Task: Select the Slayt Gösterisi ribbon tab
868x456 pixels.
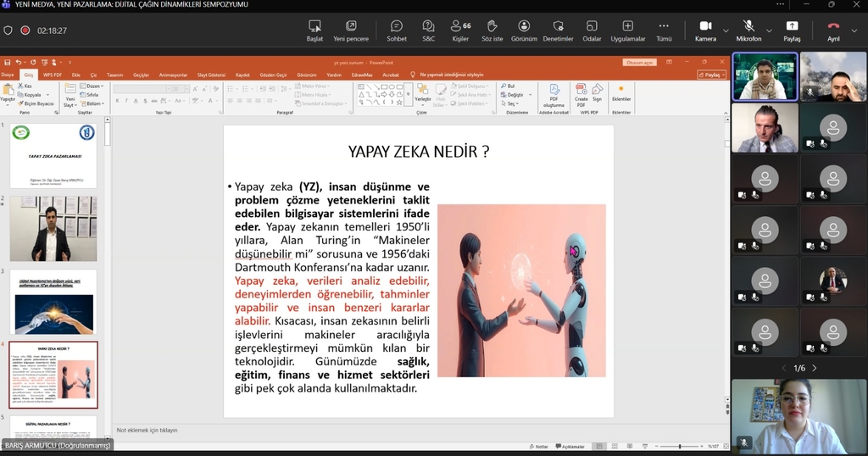Action: click(211, 75)
